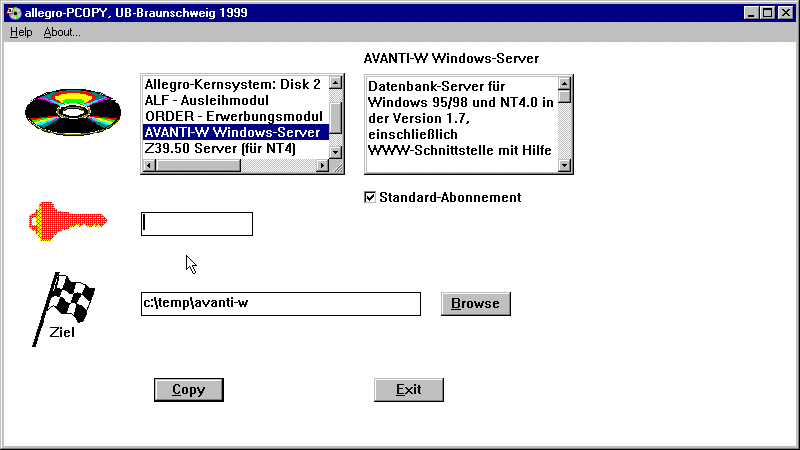Image resolution: width=800 pixels, height=450 pixels.
Task: Click the Copy button
Action: click(x=189, y=390)
